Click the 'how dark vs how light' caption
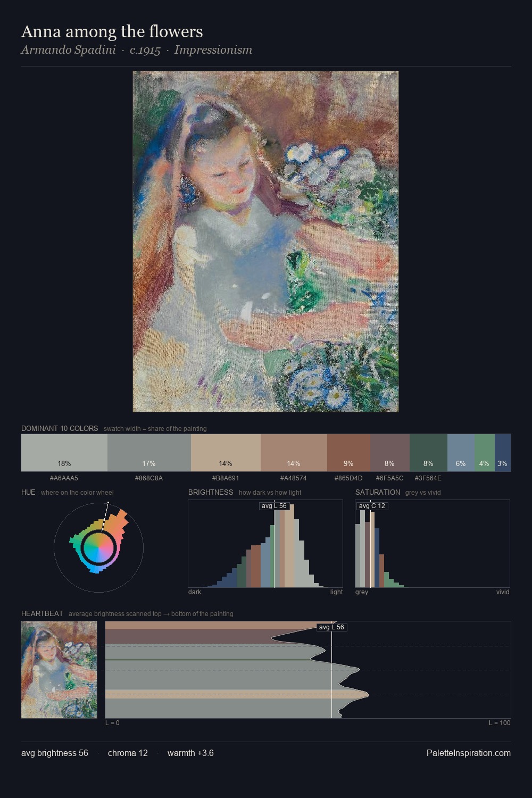The height and width of the screenshot is (798, 532). (270, 493)
